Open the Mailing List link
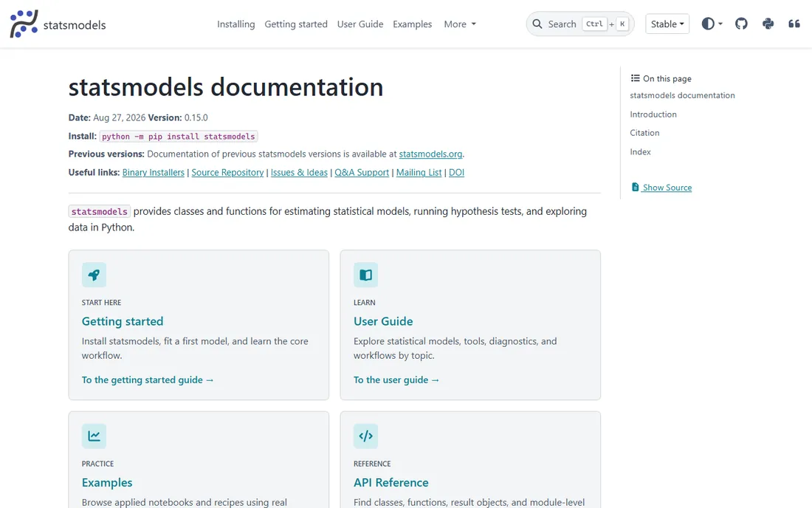The height and width of the screenshot is (508, 812). (x=419, y=173)
